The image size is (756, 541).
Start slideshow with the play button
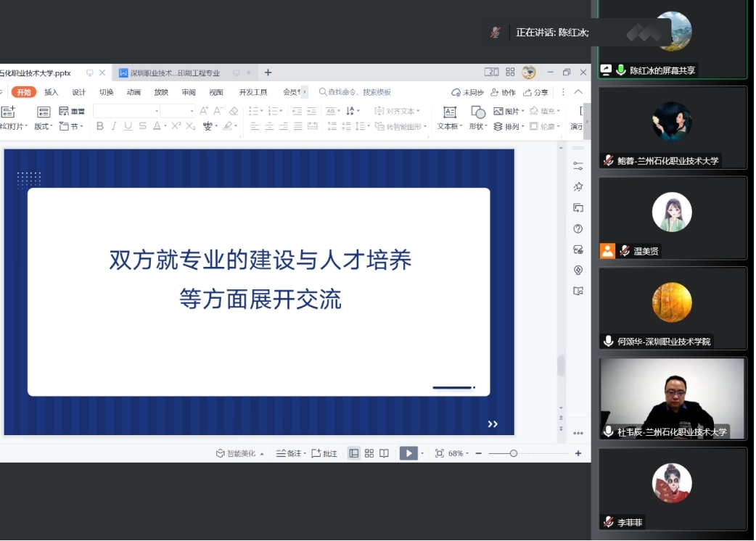click(x=408, y=453)
